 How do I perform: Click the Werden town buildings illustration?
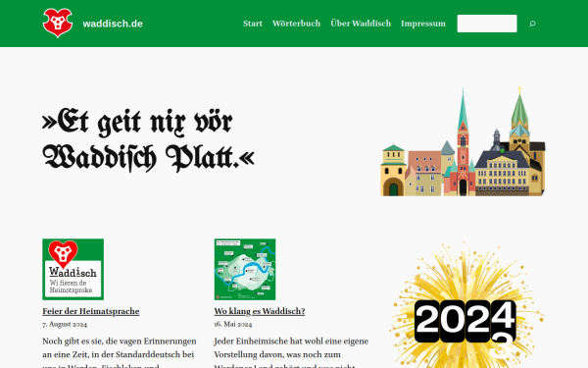click(x=463, y=141)
